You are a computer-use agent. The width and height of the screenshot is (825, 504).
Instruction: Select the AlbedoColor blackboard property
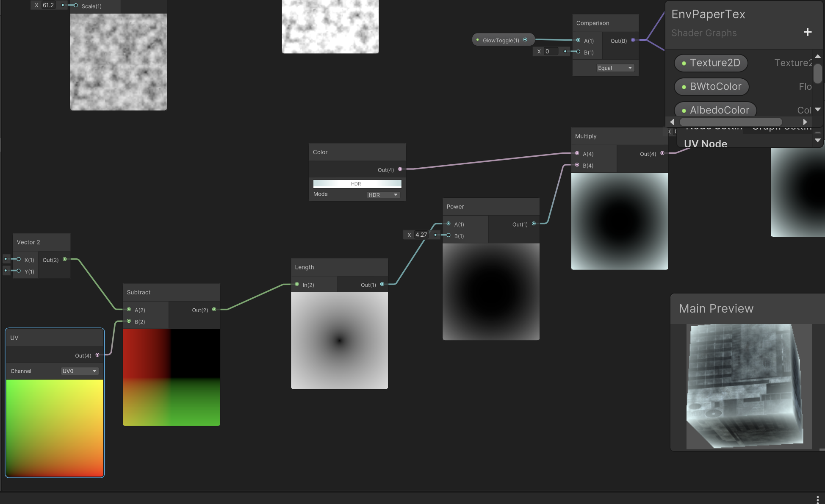point(715,110)
